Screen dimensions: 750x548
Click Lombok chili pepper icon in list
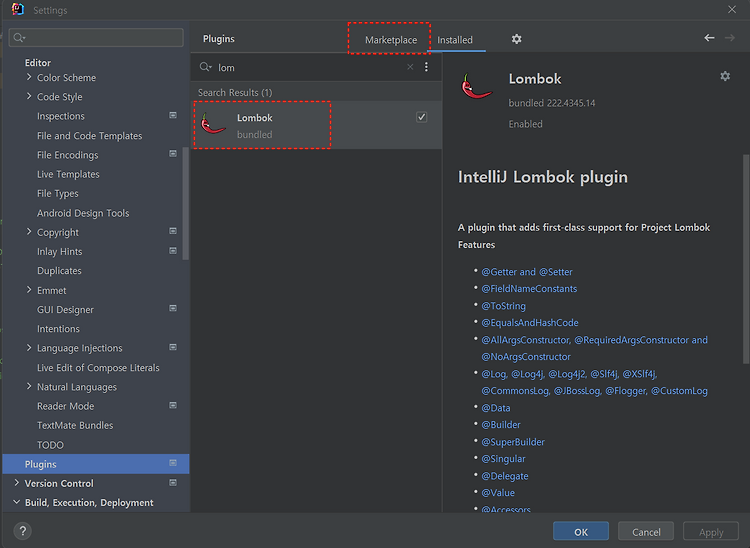212,124
